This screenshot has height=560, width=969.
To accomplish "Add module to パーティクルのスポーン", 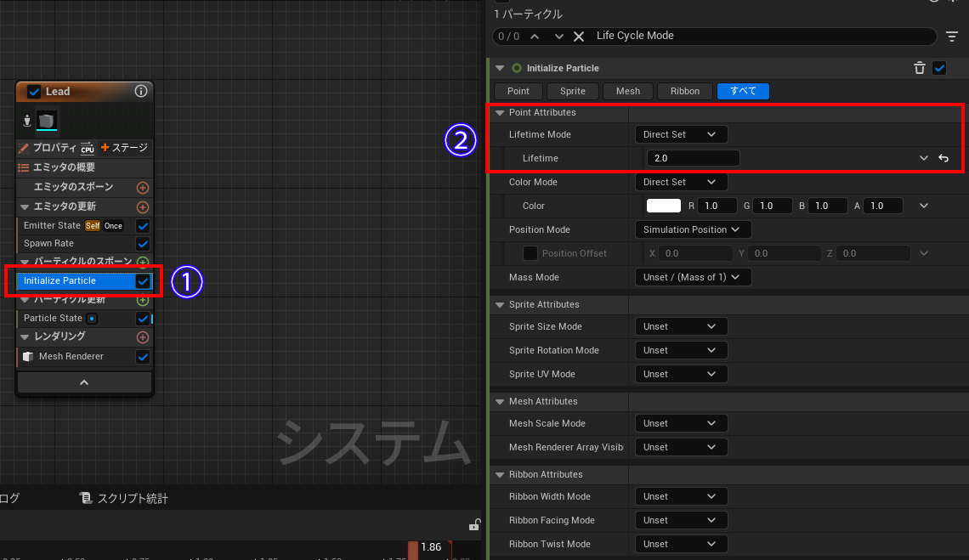I will (143, 262).
